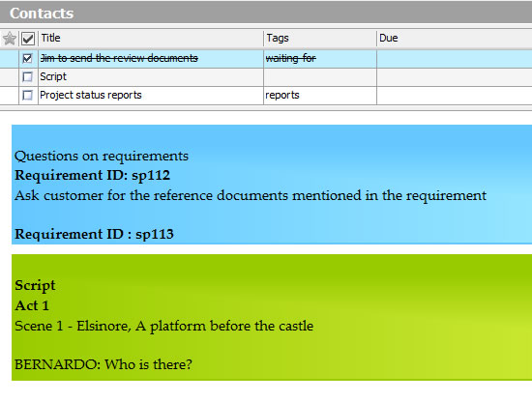The image size is (532, 402).
Task: Select the Script row title
Action: pyautogui.click(x=53, y=76)
